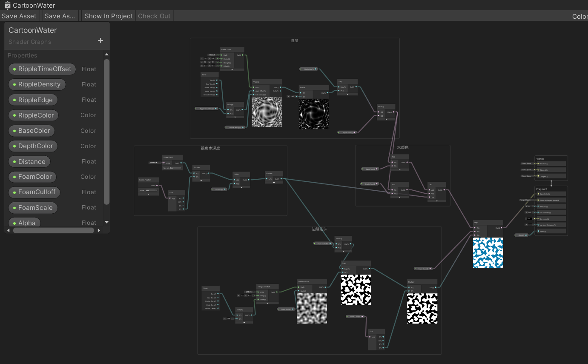Click the A input port of the Power node
Screen dimensions: 588x364
(x=301, y=93)
